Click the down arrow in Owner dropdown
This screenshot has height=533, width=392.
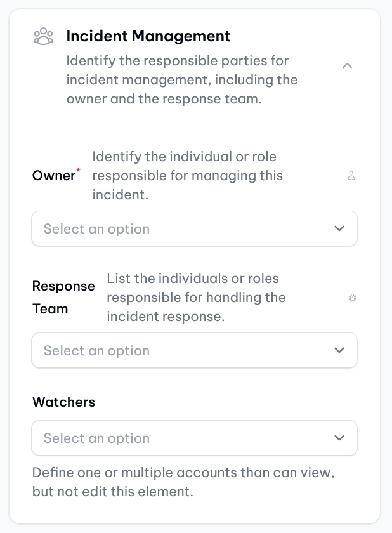click(339, 228)
